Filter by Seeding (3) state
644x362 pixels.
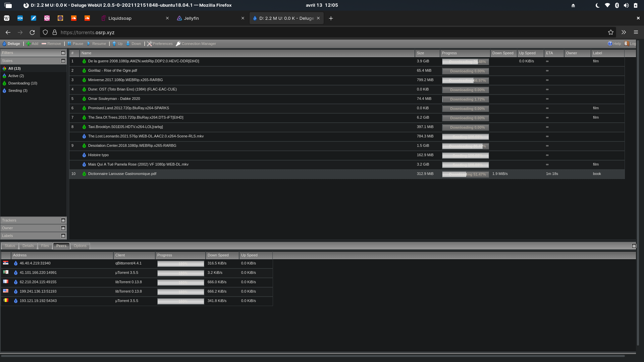(x=18, y=91)
